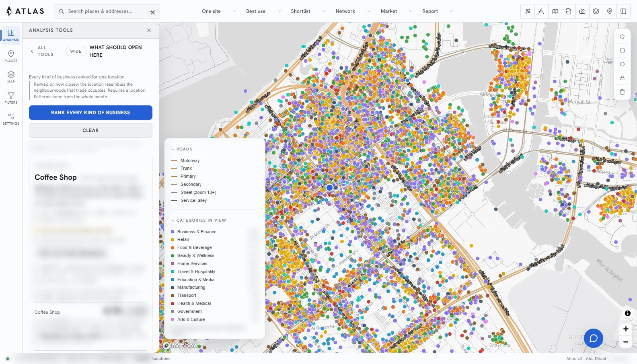
Task: Open the chat support bubble
Action: (x=594, y=338)
